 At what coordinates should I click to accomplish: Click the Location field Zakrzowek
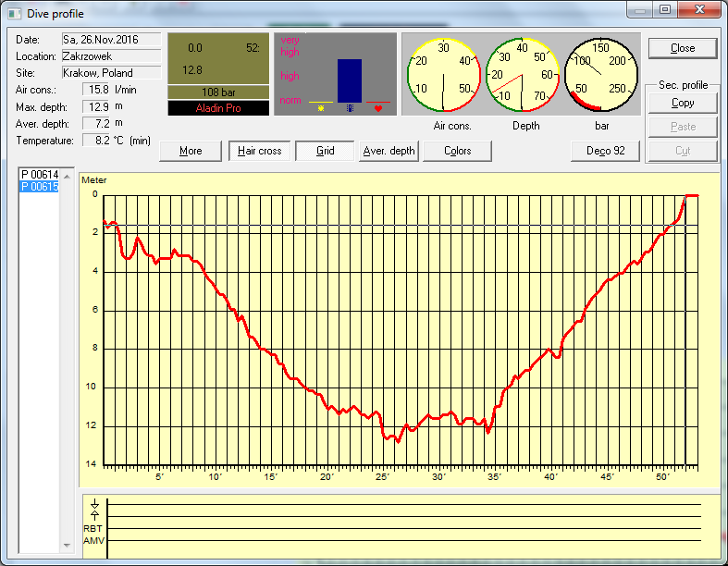click(x=111, y=56)
